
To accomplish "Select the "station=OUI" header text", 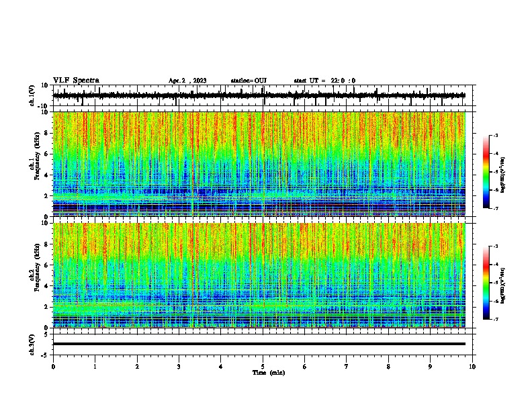I will click(249, 81).
